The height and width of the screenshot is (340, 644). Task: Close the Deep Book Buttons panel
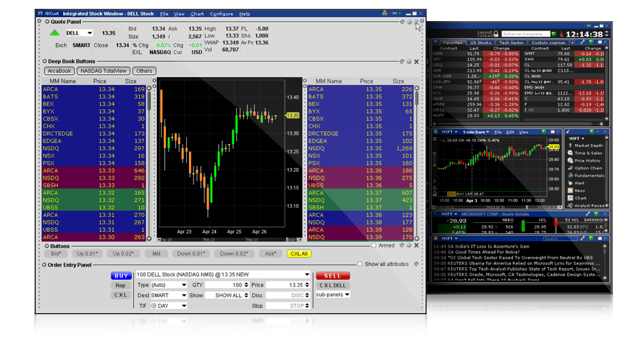pyautogui.click(x=416, y=62)
